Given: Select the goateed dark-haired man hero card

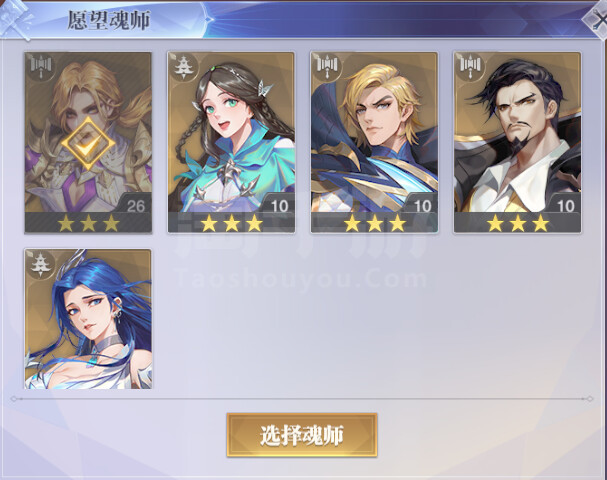Looking at the screenshot, I should [517, 142].
